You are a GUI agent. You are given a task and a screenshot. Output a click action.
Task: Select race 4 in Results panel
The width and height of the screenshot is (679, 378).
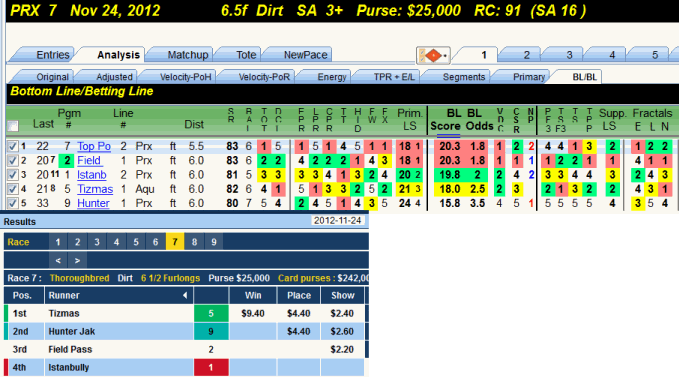click(116, 242)
